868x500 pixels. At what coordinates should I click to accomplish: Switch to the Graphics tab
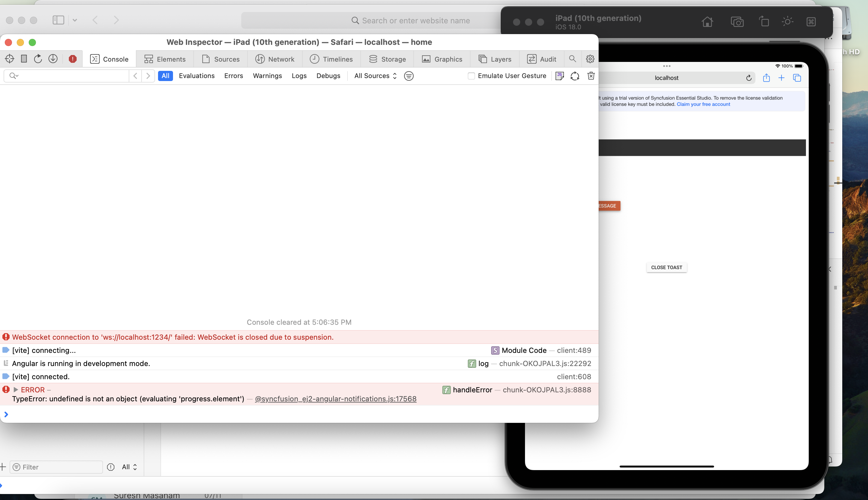point(442,59)
